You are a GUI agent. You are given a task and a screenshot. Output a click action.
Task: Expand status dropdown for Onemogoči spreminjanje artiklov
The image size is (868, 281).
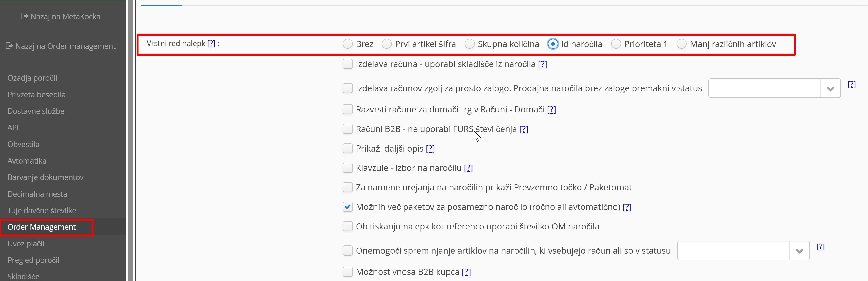pos(799,251)
